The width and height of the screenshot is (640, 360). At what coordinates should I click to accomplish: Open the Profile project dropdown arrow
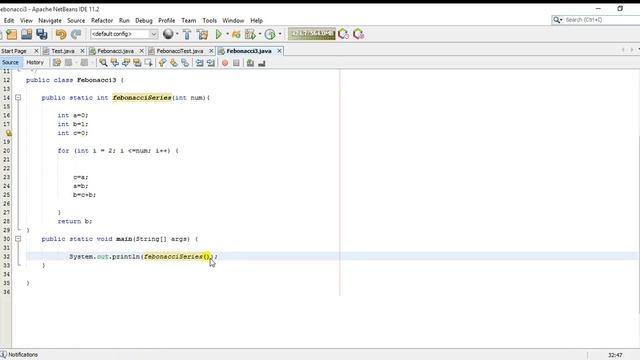coord(260,34)
